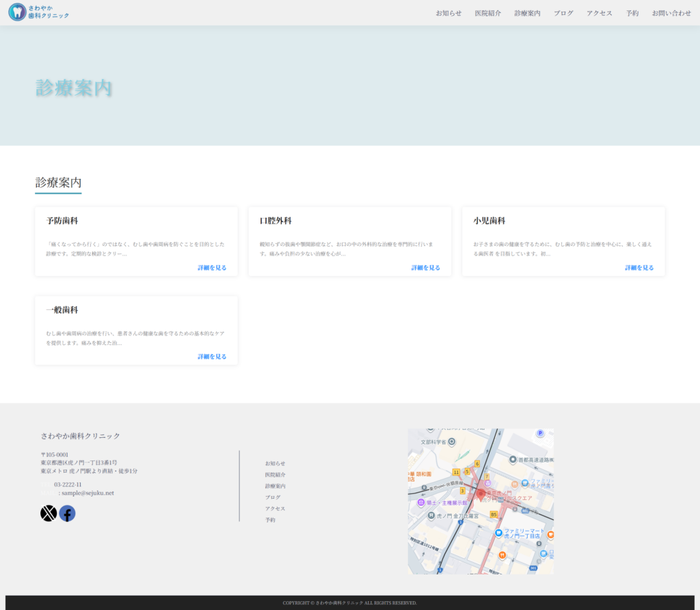The width and height of the screenshot is (700, 610).
Task: Open アクセス from the header navigation
Action: tap(600, 13)
